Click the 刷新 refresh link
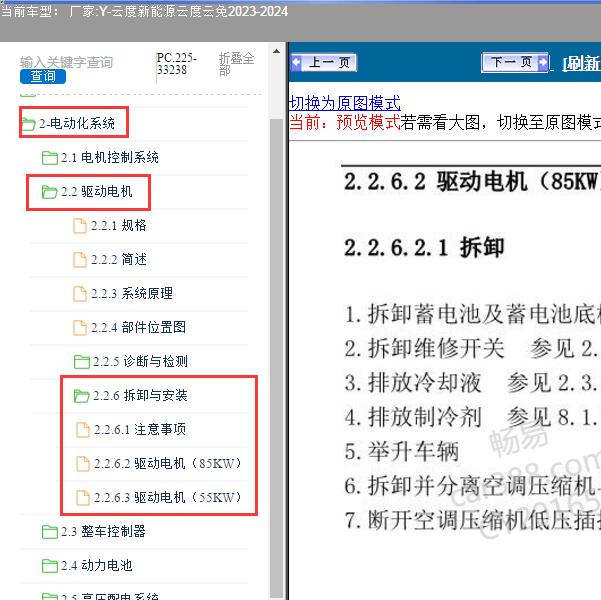Screen dimensions: 601x600 pyautogui.click(x=581, y=64)
